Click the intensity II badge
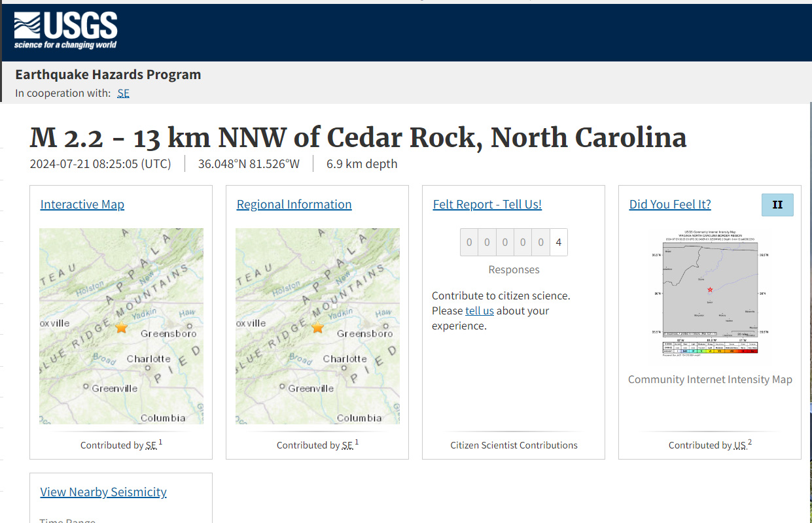Screen dimensions: 812x523 [777, 205]
